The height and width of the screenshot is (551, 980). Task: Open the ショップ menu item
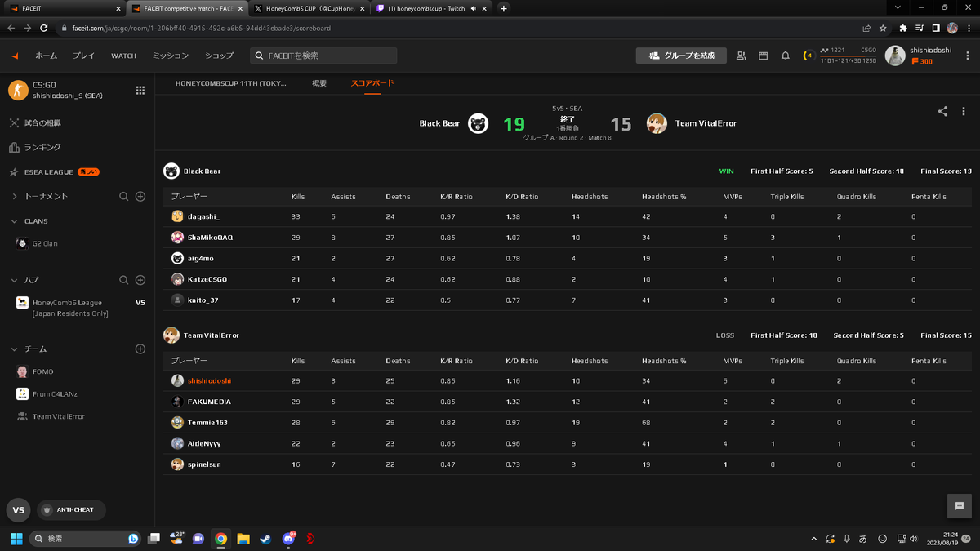coord(219,56)
